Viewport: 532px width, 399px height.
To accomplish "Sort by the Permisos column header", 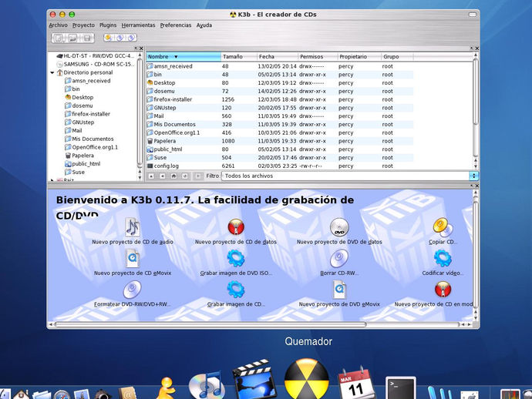I will [x=318, y=56].
